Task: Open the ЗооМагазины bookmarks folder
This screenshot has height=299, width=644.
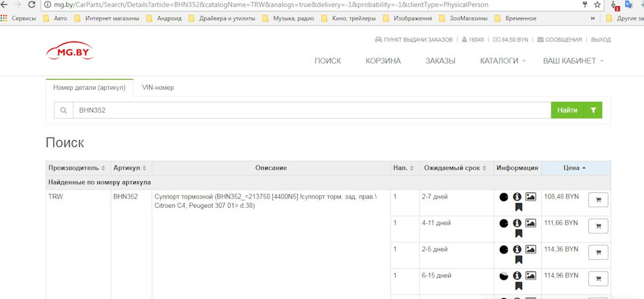Action: [x=464, y=18]
